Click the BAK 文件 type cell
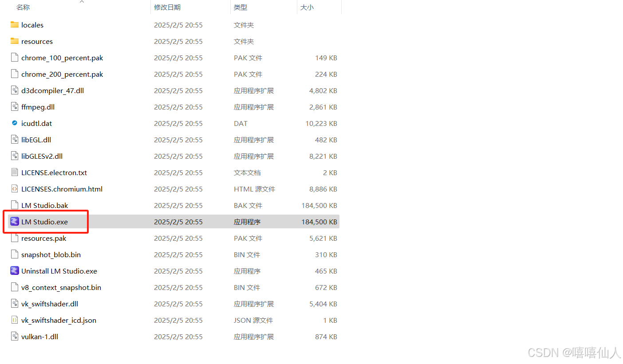The image size is (623, 364). [x=248, y=206]
